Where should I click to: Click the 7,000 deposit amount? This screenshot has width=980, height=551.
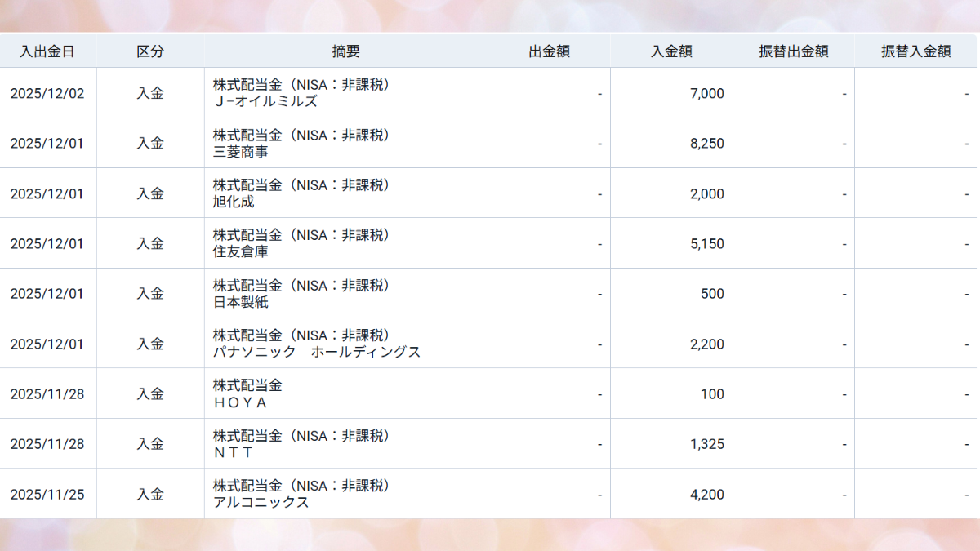pyautogui.click(x=706, y=93)
